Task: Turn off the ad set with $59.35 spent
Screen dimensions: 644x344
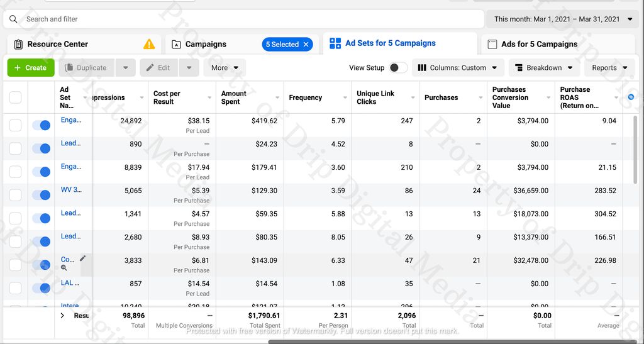Action: click(41, 218)
